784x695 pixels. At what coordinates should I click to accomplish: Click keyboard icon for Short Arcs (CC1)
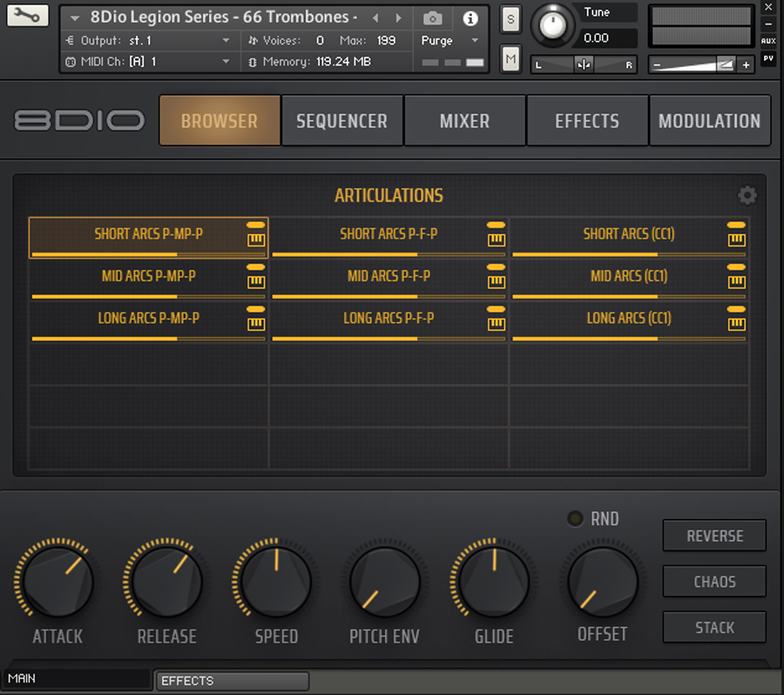(x=736, y=240)
